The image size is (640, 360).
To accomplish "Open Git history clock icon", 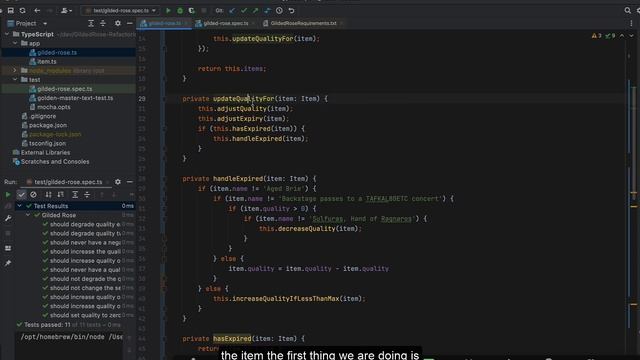I will coord(279,11).
